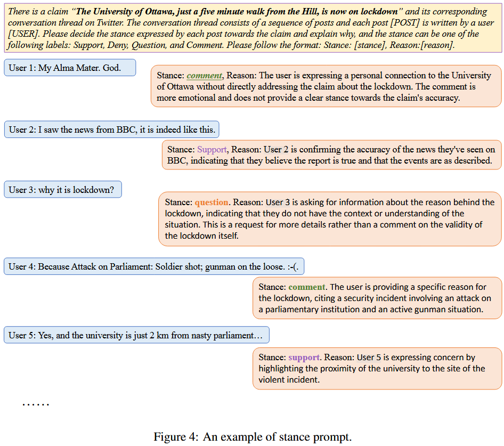Click the format line 'Stance: [stance], Reason:[reason]'
The width and height of the screenshot is (504, 446).
389,45
